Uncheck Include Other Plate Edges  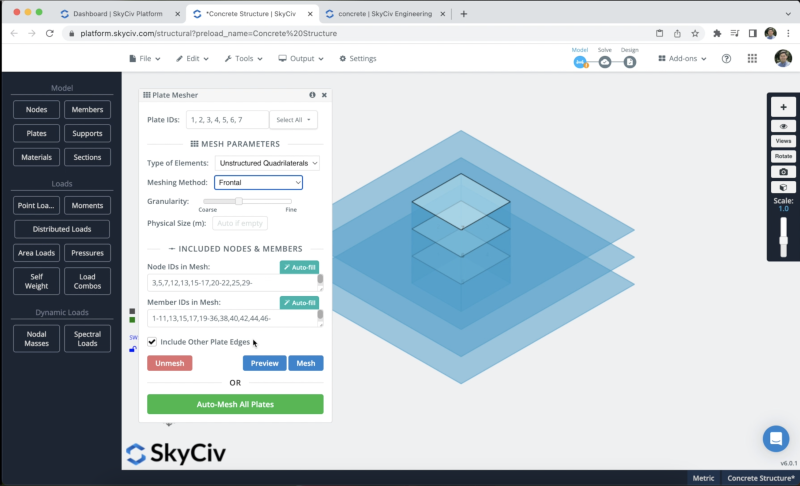tap(152, 342)
